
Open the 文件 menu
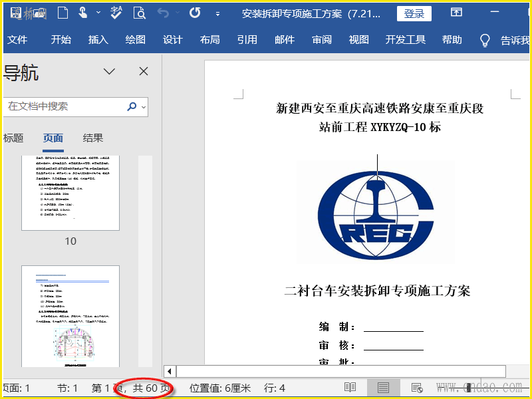[x=17, y=40]
